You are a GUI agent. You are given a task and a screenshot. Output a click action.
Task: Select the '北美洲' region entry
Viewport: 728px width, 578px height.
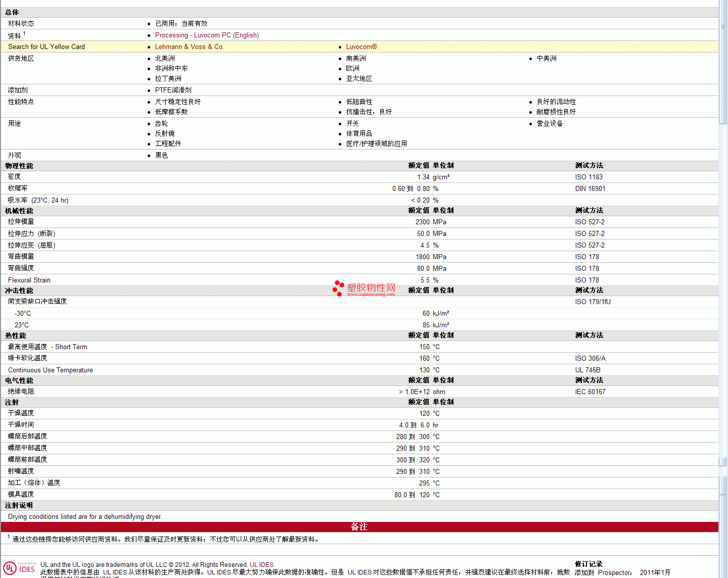pyautogui.click(x=165, y=58)
